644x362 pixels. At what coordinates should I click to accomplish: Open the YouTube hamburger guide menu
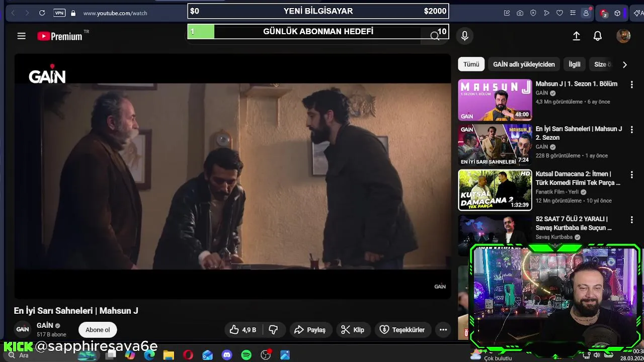click(x=21, y=36)
